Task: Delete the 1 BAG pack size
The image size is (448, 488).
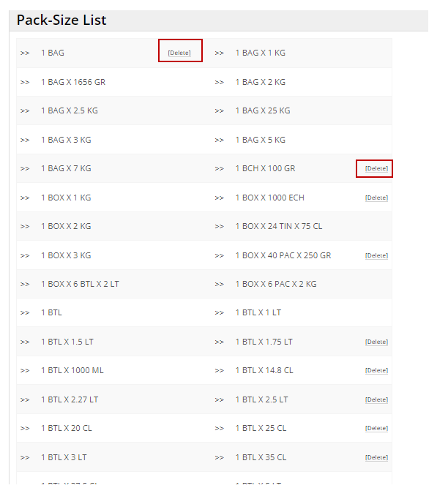Action: (179, 53)
